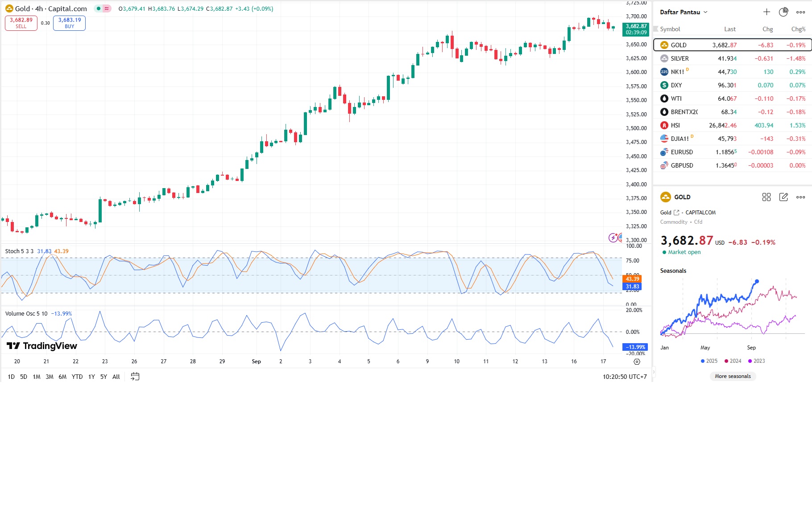Open the timezone menu showing UTC+7
The height and width of the screenshot is (505, 812).
(x=625, y=377)
